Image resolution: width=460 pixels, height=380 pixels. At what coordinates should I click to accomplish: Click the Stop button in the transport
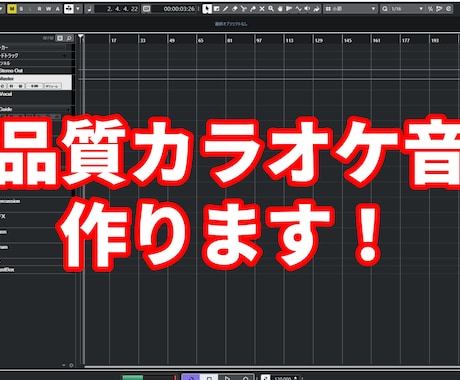(209, 377)
